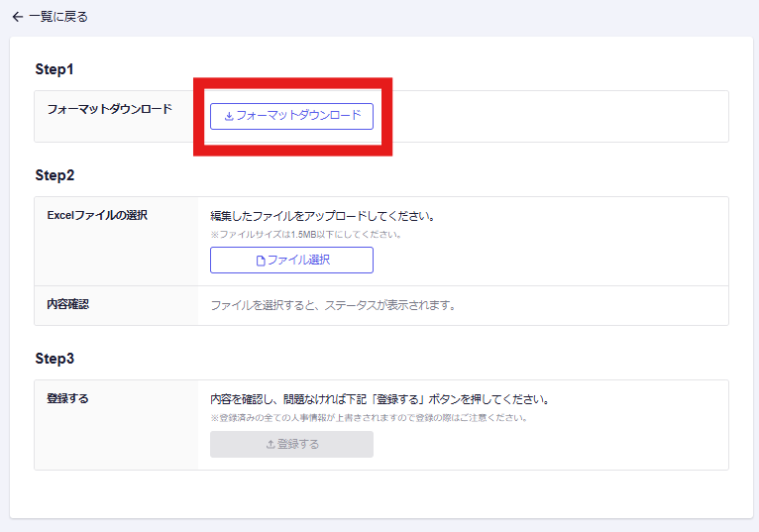Select the Step3 heading
759x532 pixels.
point(54,358)
